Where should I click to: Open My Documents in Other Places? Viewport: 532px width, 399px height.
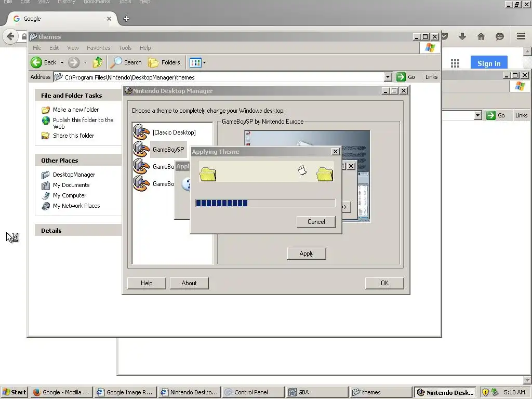71,185
